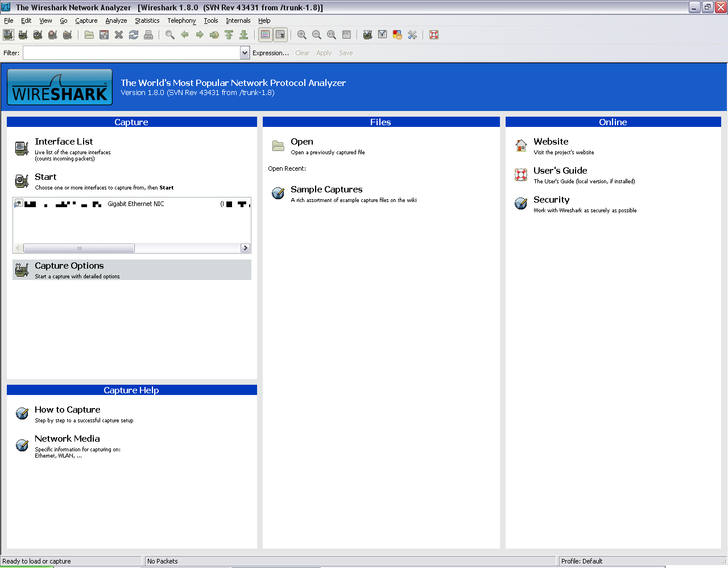The height and width of the screenshot is (568, 728).
Task: Click the Help life-ring toolbar icon
Action: point(434,35)
